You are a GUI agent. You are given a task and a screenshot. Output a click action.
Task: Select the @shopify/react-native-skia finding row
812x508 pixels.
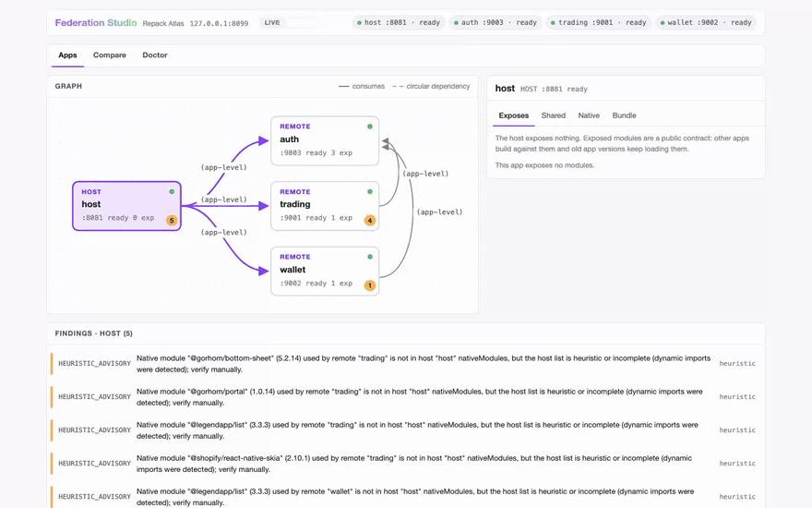(x=407, y=464)
